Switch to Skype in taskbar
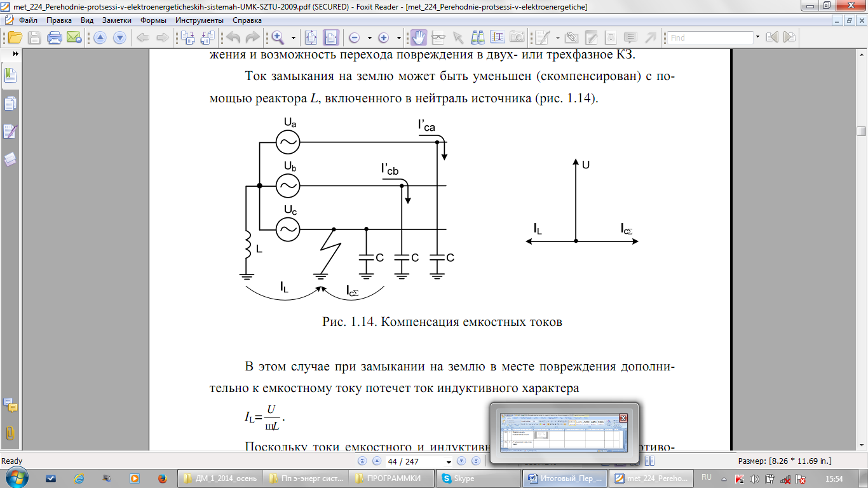The image size is (868, 488). point(479,478)
